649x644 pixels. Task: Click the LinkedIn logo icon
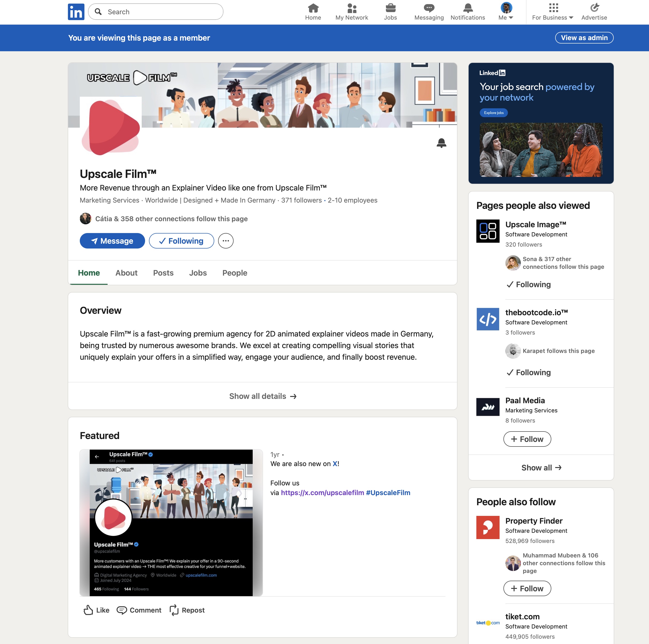(x=76, y=12)
